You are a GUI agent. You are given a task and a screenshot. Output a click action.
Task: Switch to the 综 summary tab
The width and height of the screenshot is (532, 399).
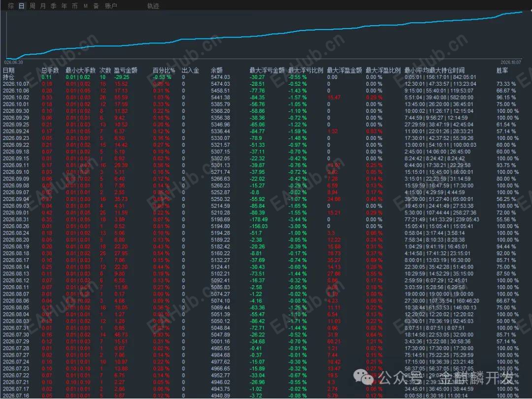point(11,6)
